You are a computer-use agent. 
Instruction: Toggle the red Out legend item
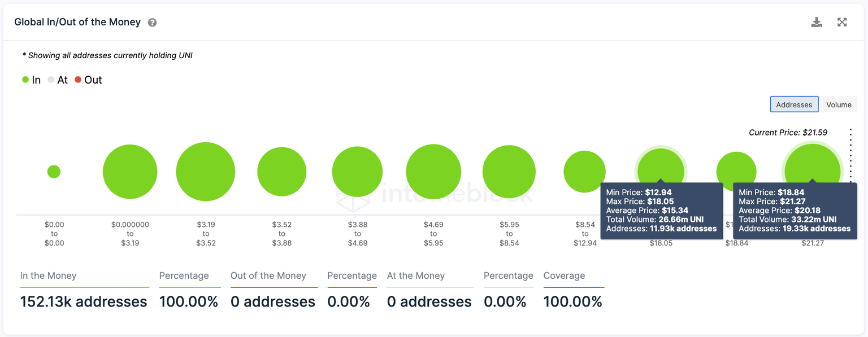pos(88,80)
